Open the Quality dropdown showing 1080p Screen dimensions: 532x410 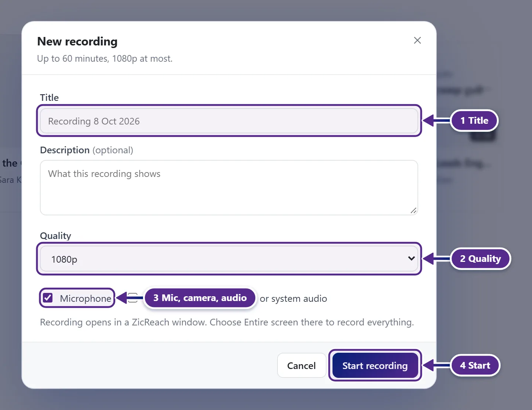pyautogui.click(x=229, y=259)
